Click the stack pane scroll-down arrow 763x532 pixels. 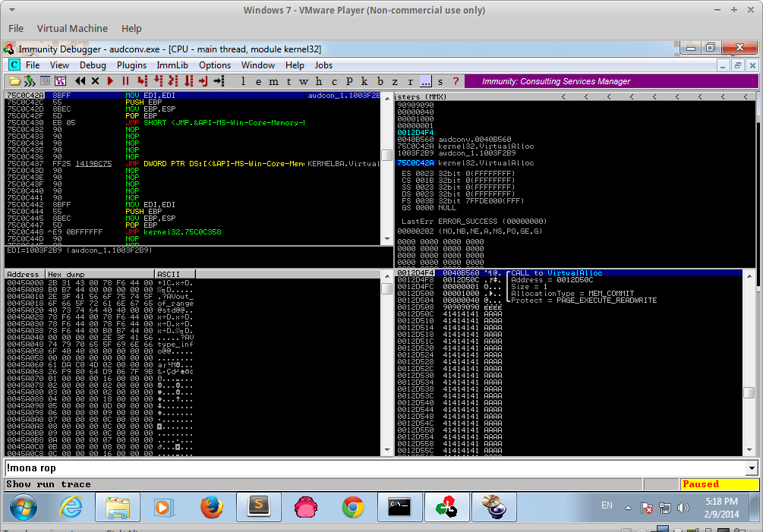(x=749, y=450)
